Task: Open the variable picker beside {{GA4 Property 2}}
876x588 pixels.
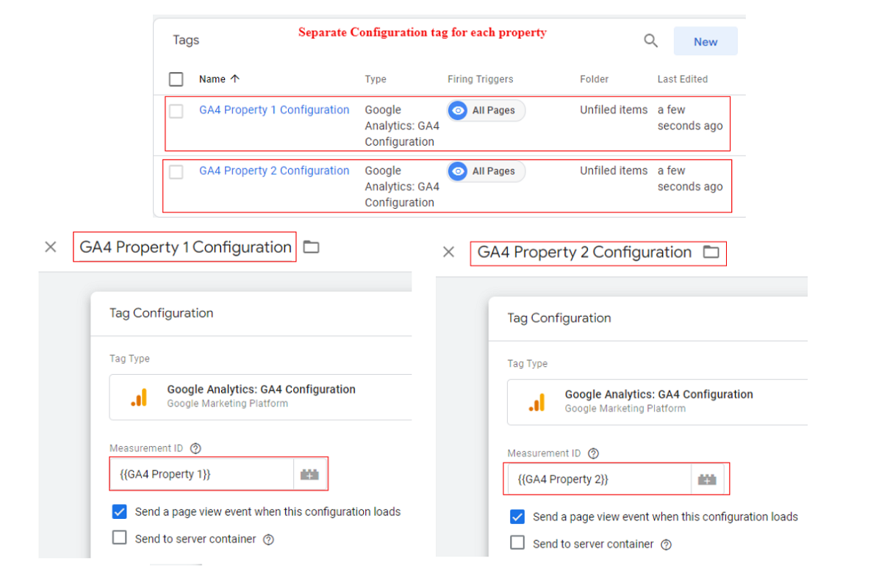Action: (x=708, y=478)
